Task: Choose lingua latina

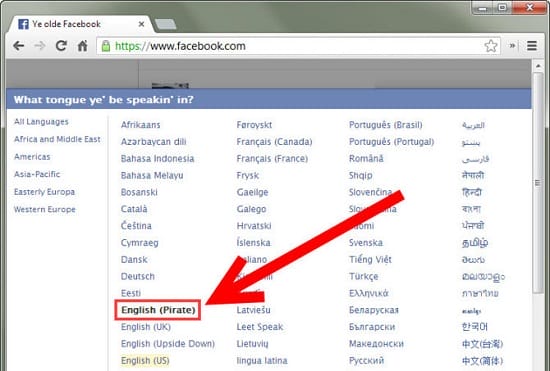Action: click(262, 360)
